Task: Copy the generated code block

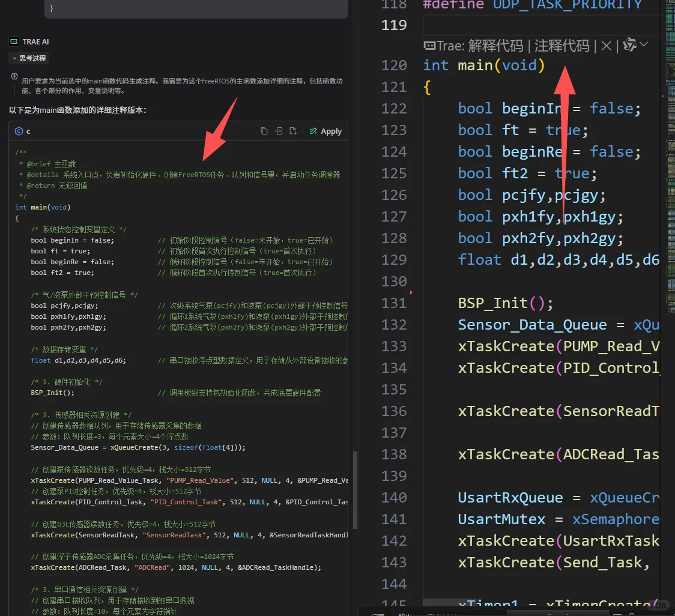Action: pos(264,131)
